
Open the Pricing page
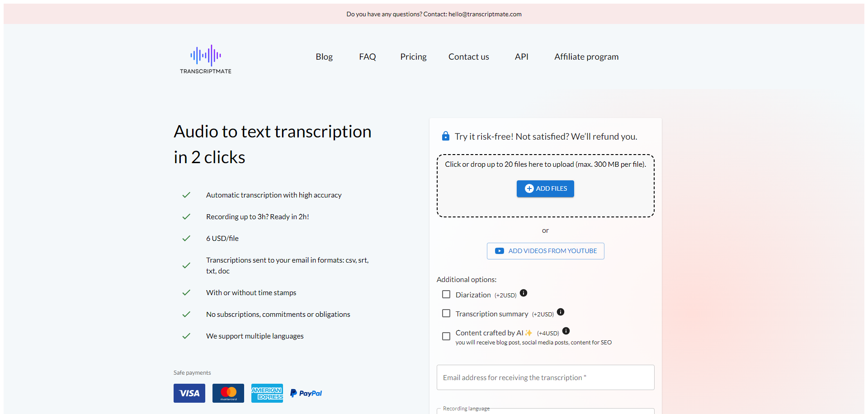(x=413, y=56)
